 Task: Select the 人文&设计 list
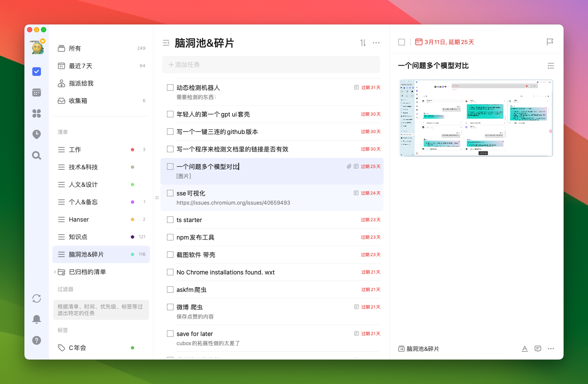pyautogui.click(x=101, y=185)
